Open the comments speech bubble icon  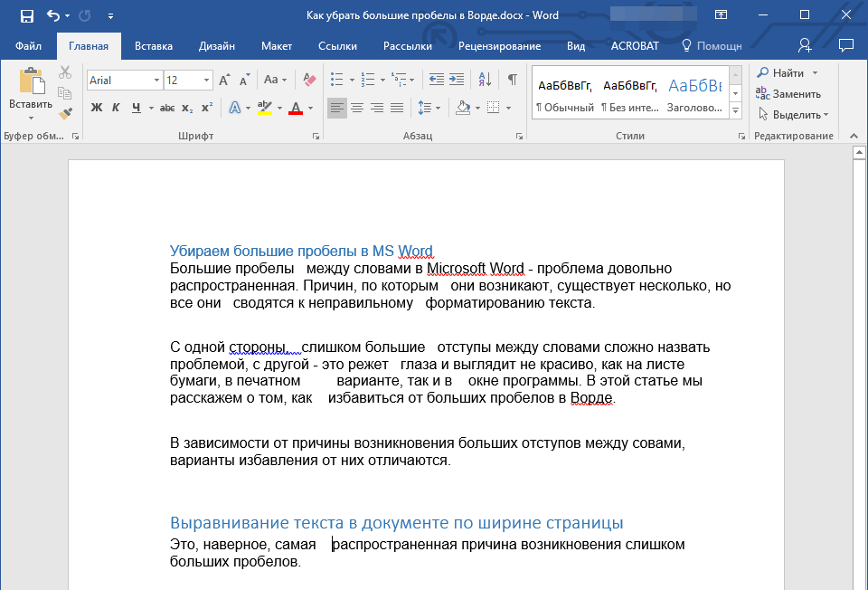(x=846, y=45)
